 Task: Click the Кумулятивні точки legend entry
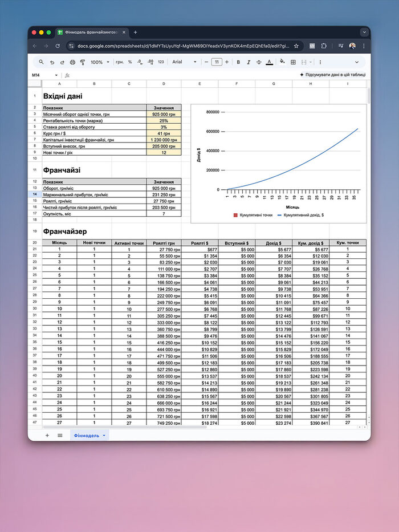coord(253,215)
